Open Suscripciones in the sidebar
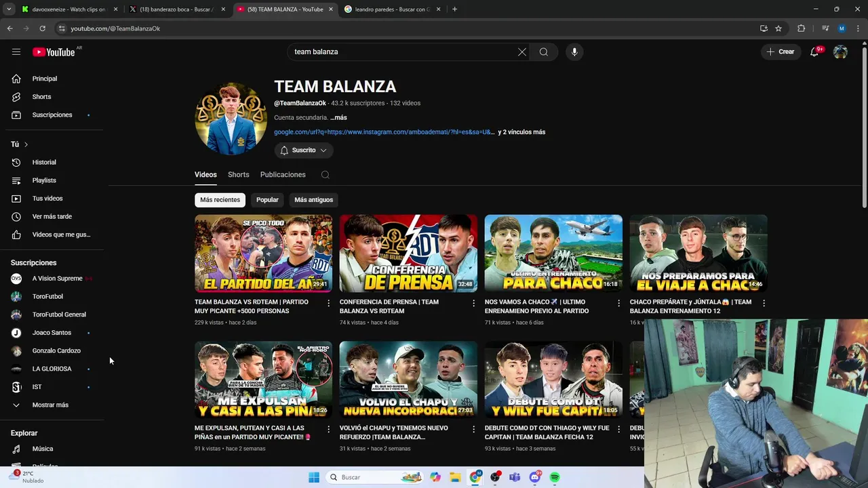 [53, 115]
